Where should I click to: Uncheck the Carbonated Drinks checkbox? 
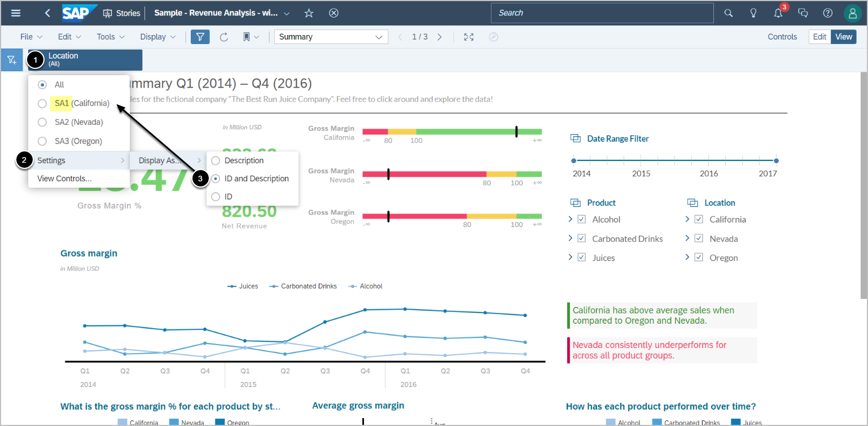582,238
